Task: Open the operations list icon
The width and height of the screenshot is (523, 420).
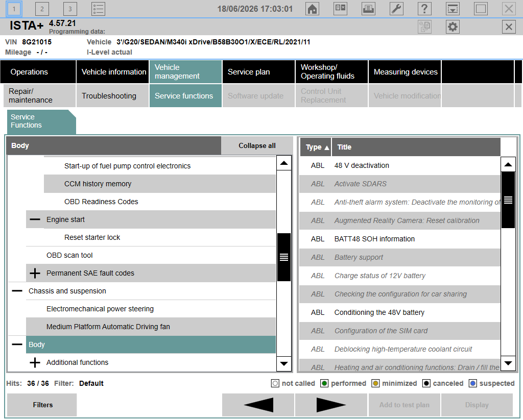Action: click(x=98, y=9)
